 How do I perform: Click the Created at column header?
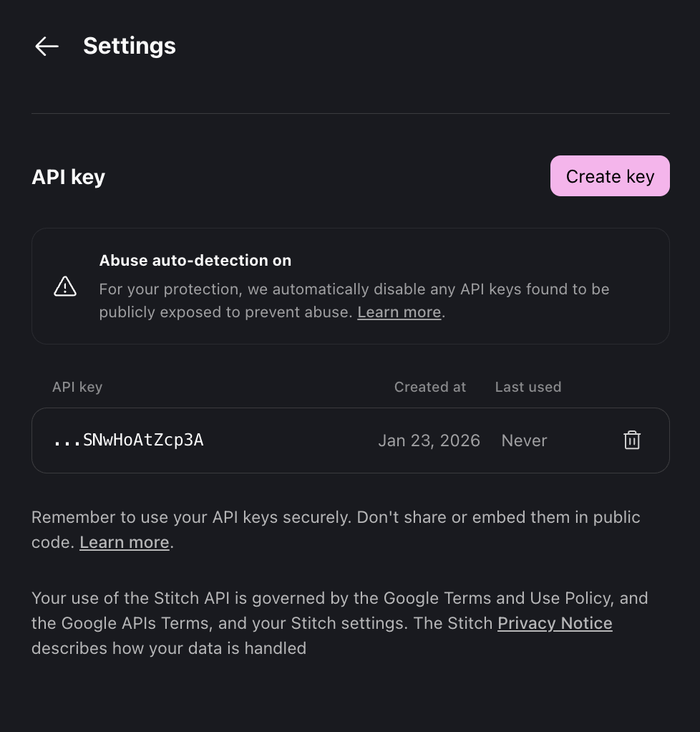pos(429,387)
